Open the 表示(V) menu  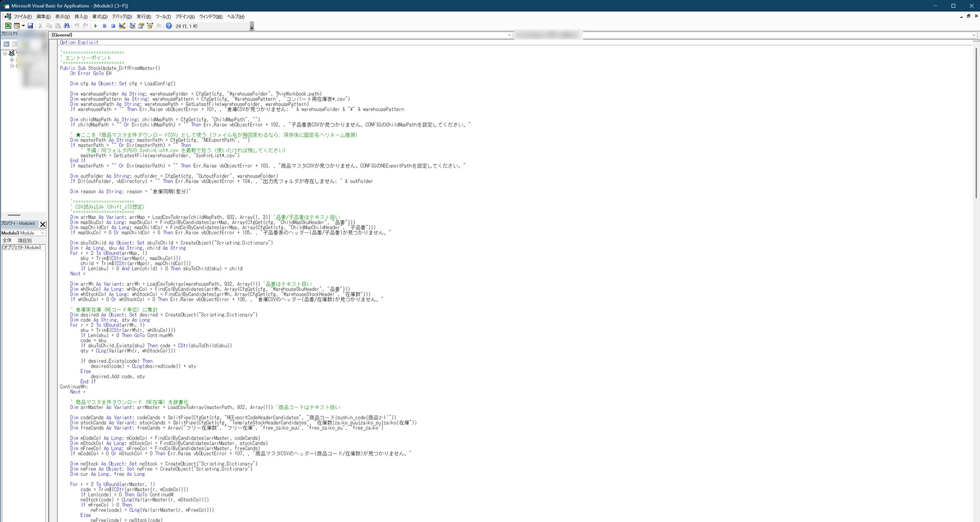coord(62,17)
